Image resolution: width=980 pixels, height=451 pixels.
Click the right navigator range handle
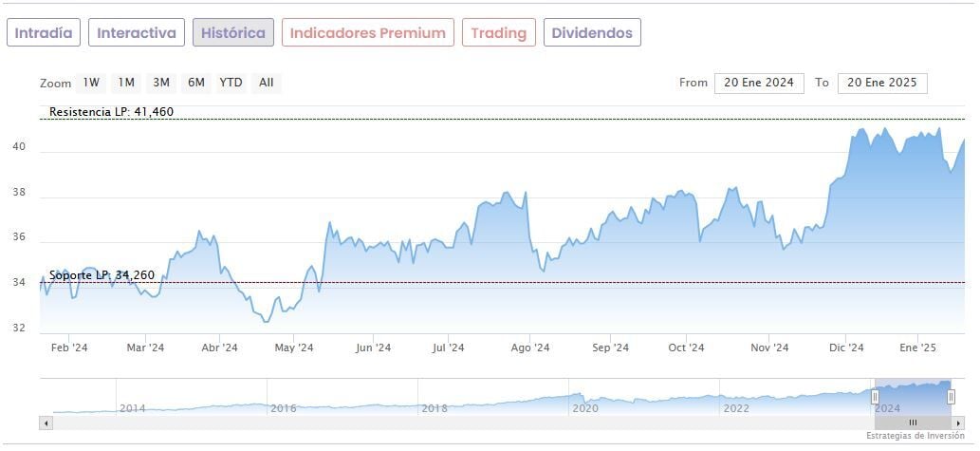pyautogui.click(x=951, y=396)
